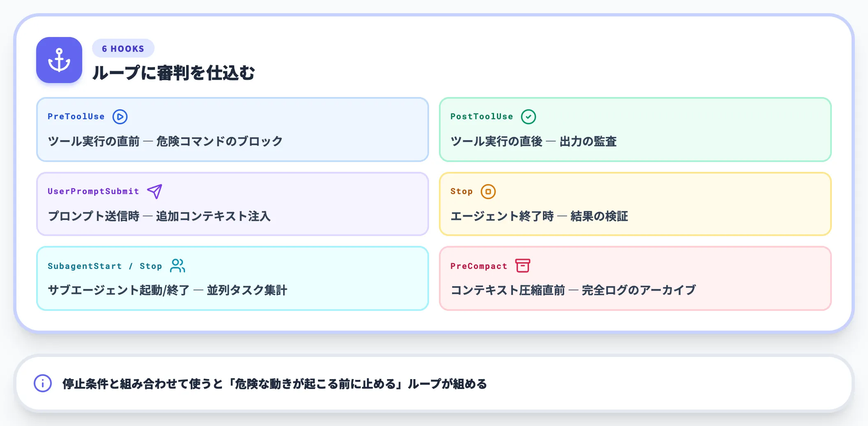Click the 6 HOOKS badge
868x426 pixels.
coord(123,49)
